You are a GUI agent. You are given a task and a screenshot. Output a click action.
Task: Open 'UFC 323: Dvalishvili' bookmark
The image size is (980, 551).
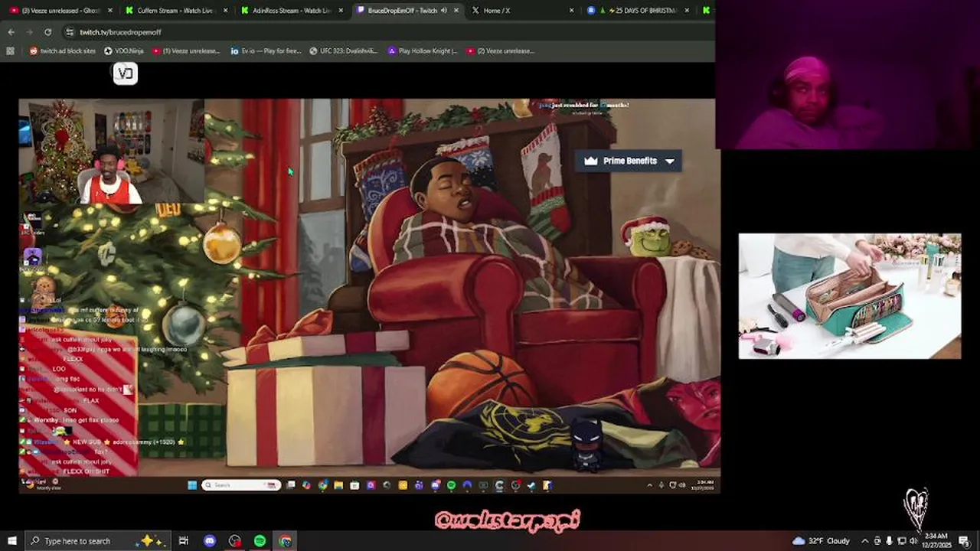345,51
